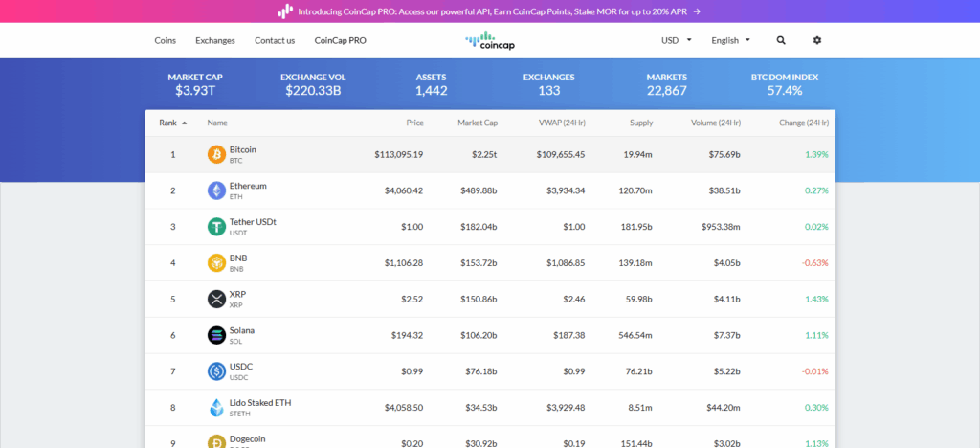Sort the table by Rank column
The width and height of the screenshot is (980, 448).
pos(172,123)
